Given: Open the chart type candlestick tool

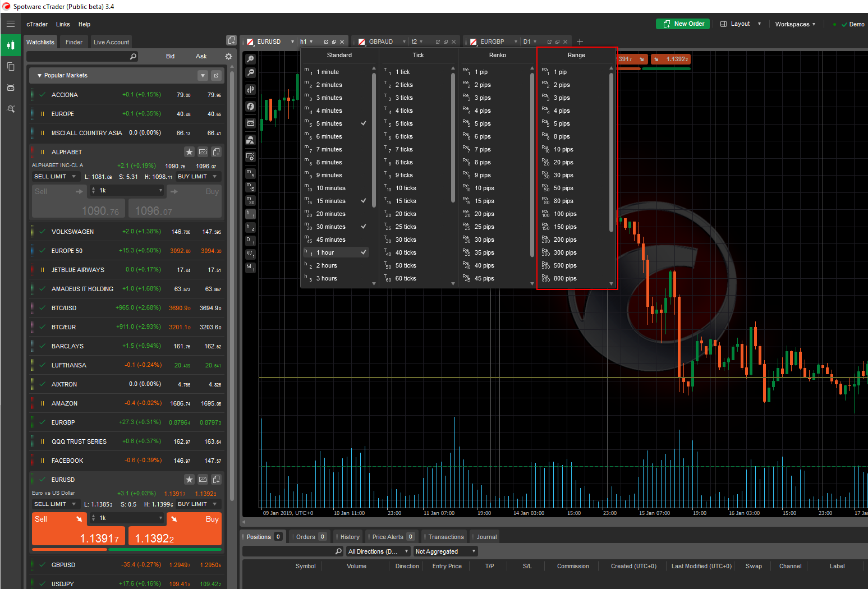Looking at the screenshot, I should (250, 89).
